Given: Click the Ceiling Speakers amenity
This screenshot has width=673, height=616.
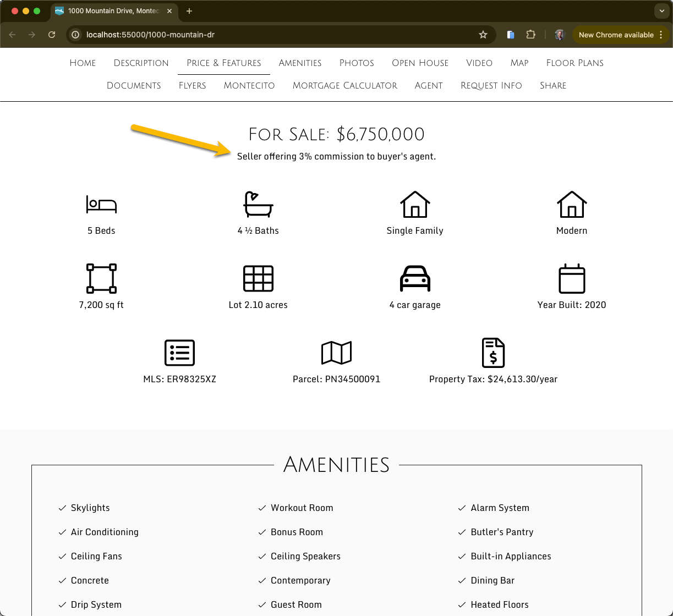Looking at the screenshot, I should (x=305, y=556).
